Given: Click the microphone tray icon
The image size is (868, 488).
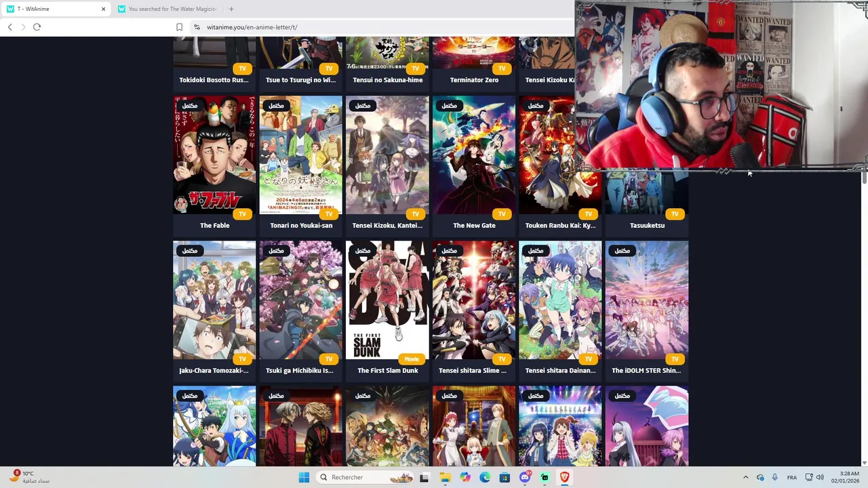Looking at the screenshot, I should pos(774,477).
